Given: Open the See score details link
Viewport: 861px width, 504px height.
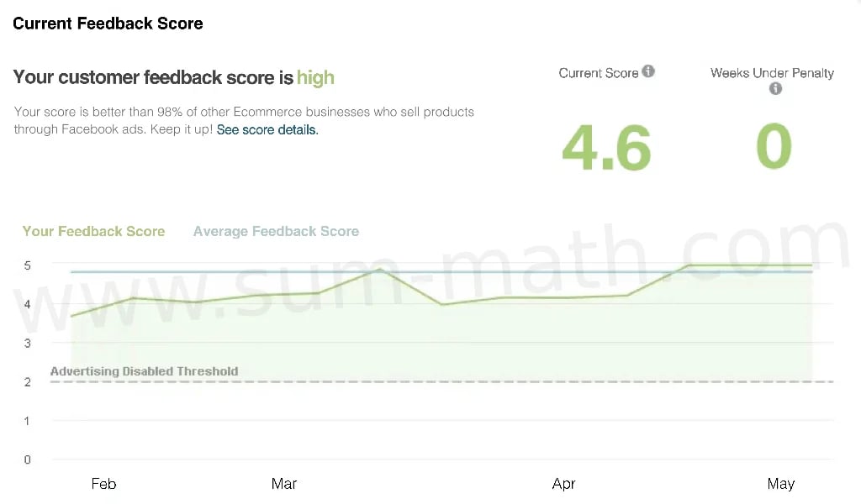Looking at the screenshot, I should point(267,130).
